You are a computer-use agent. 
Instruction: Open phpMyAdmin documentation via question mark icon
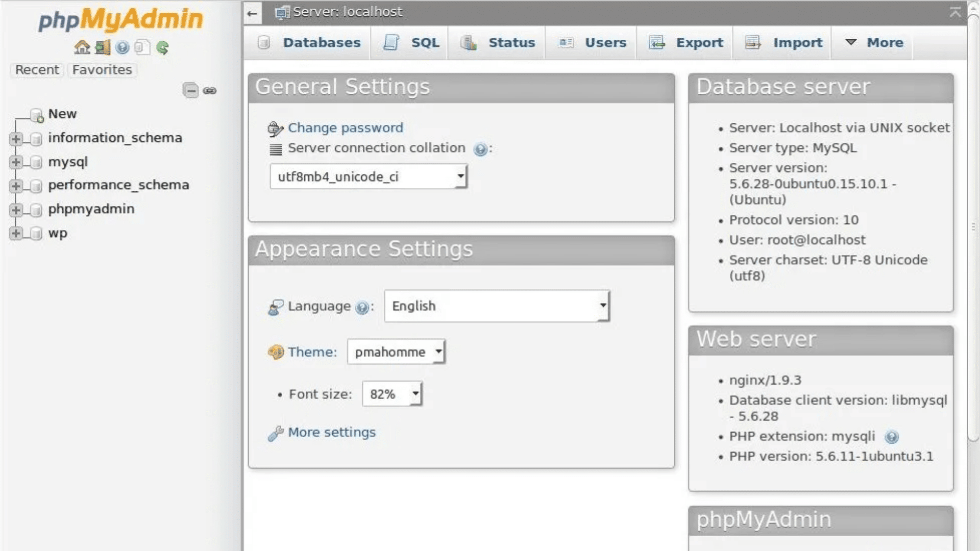point(121,47)
